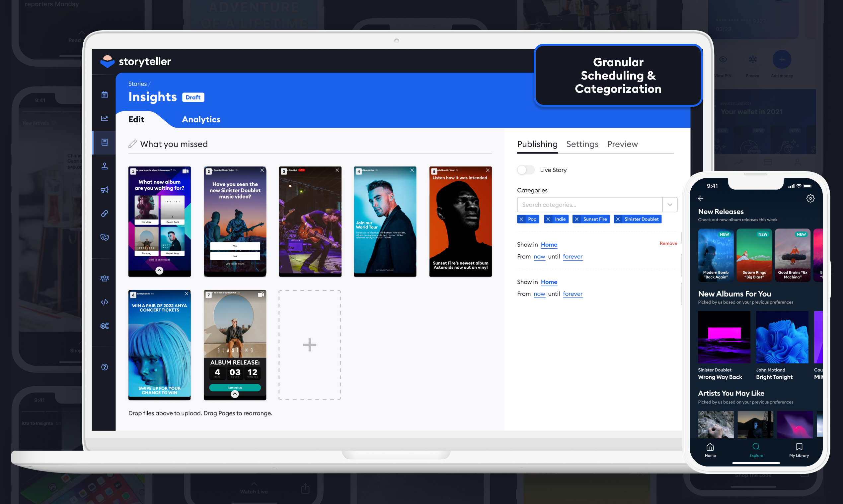Click the red Remove link
Image resolution: width=843 pixels, height=504 pixels.
pos(668,243)
